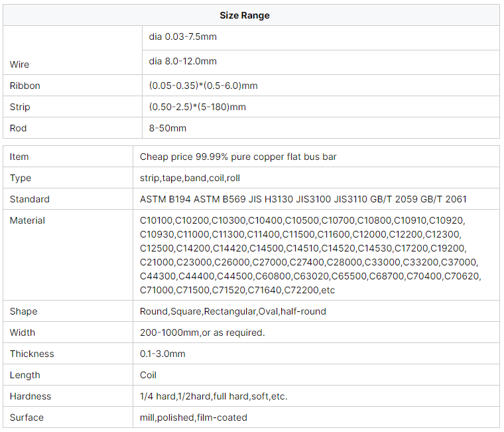Image resolution: width=504 pixels, height=432 pixels.
Task: Select the Material grades list cell
Action: (316, 255)
